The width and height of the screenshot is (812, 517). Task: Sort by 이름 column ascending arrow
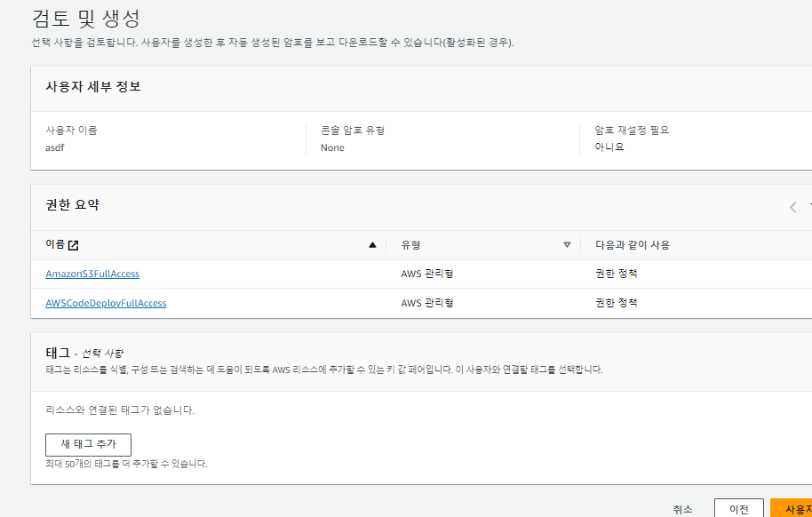pos(372,245)
